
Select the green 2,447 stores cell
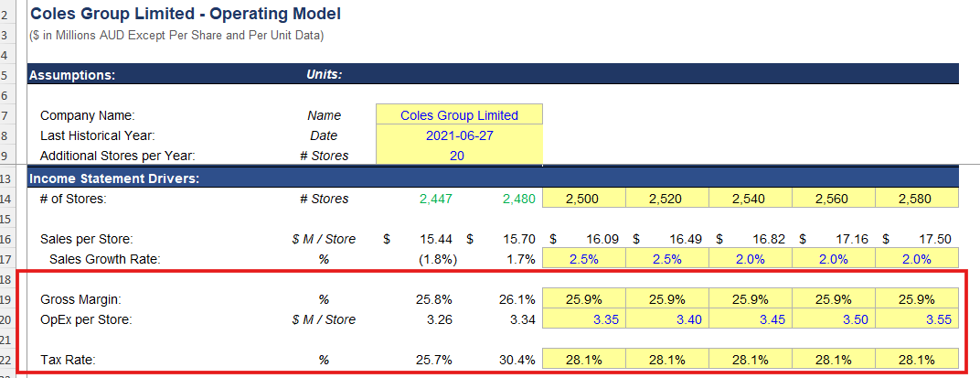click(436, 199)
